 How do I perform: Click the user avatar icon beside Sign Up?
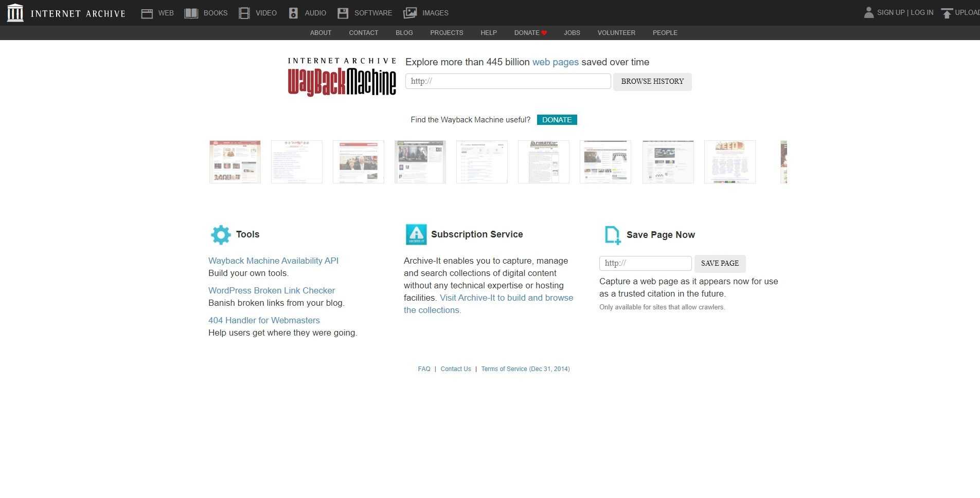pos(868,13)
